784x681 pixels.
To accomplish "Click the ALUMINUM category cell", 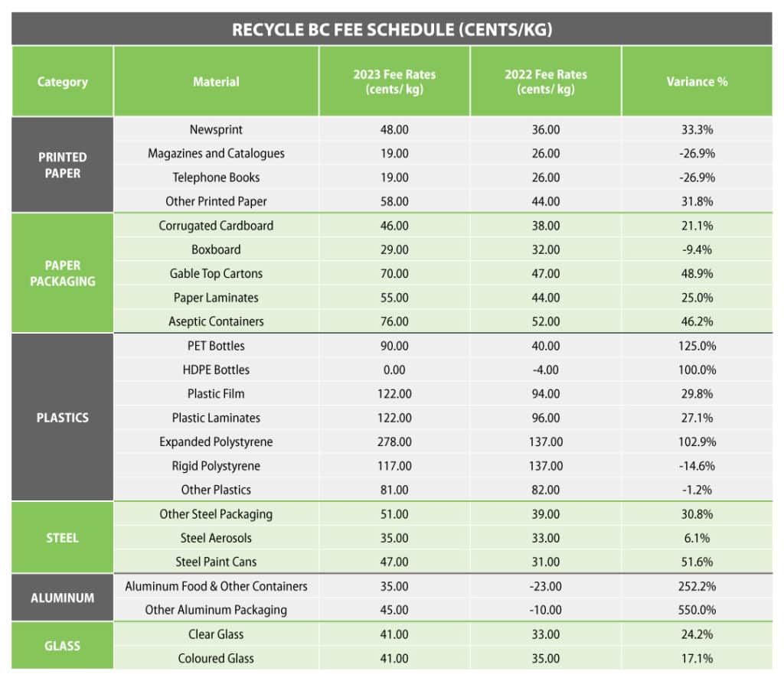I will coord(63,598).
